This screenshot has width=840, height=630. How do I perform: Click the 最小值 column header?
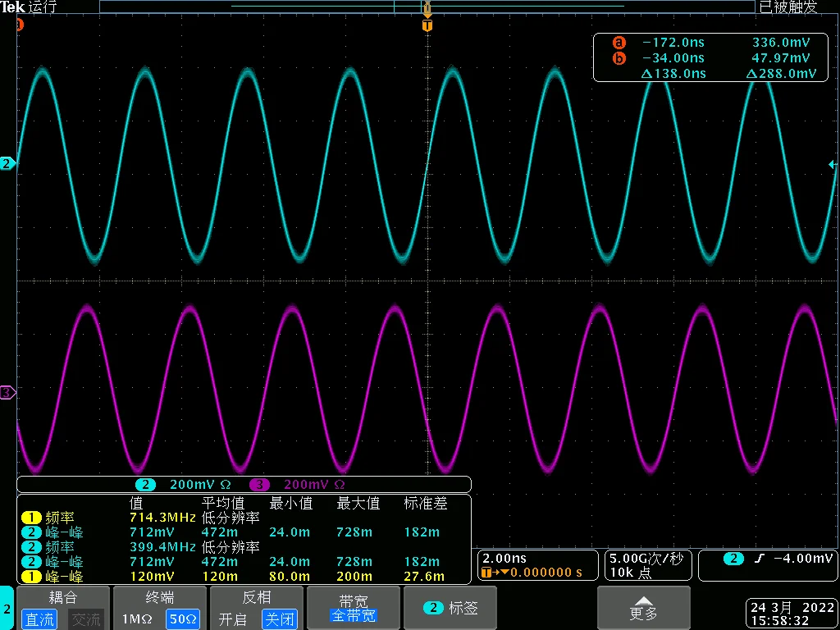pos(290,503)
